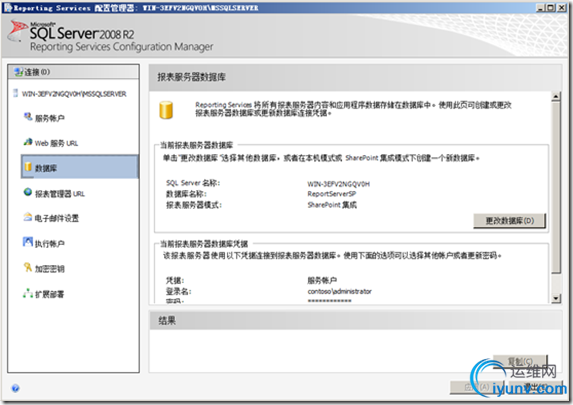The height and width of the screenshot is (405, 573).
Task: Click the SharePoint 集成 mode value
Action: (x=332, y=205)
